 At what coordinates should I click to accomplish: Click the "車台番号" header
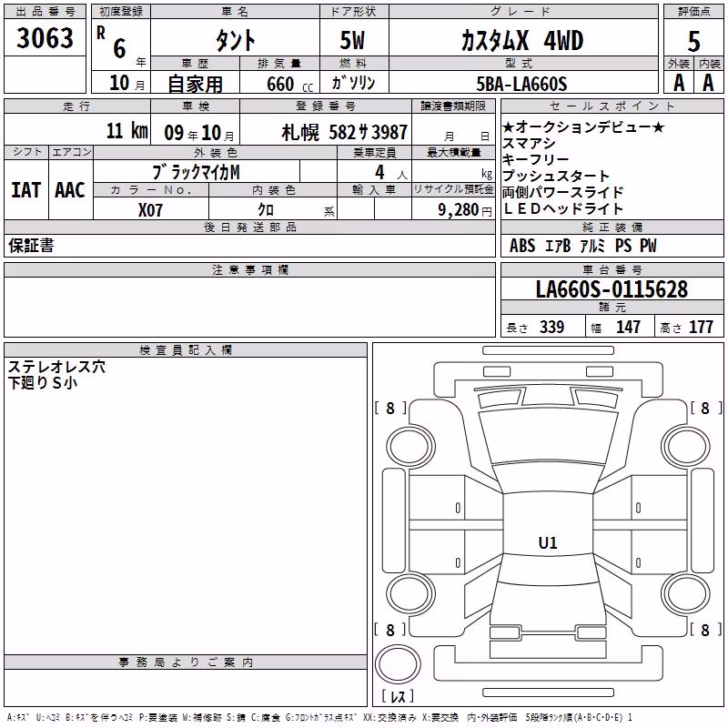coord(612,269)
